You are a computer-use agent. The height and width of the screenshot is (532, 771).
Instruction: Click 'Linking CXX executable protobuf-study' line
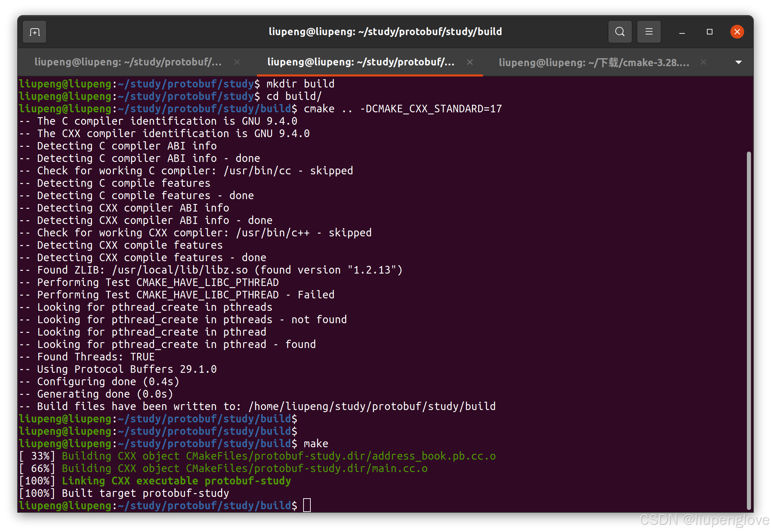(155, 481)
